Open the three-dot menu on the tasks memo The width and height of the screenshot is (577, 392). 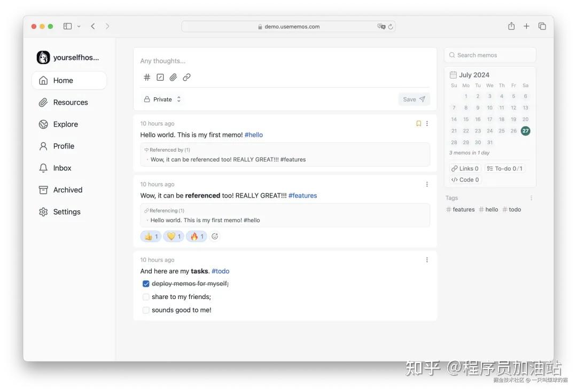pyautogui.click(x=427, y=260)
